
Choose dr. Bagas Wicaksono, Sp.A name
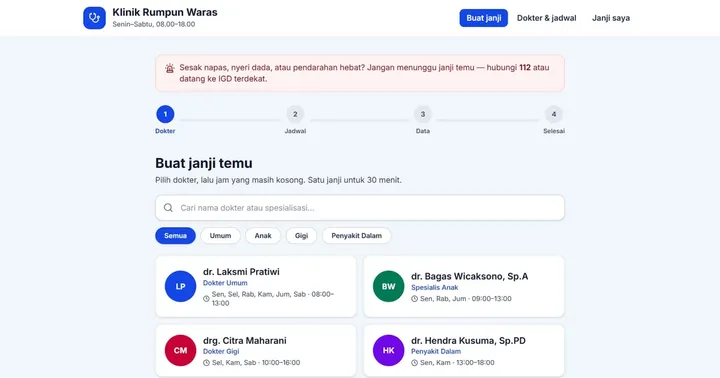[469, 276]
